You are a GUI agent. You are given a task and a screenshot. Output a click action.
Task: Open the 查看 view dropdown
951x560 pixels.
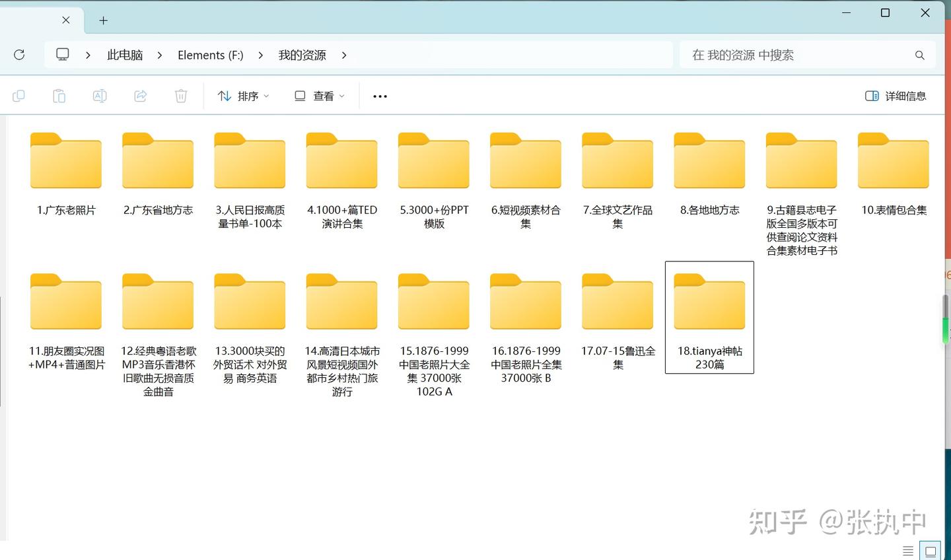tap(320, 96)
